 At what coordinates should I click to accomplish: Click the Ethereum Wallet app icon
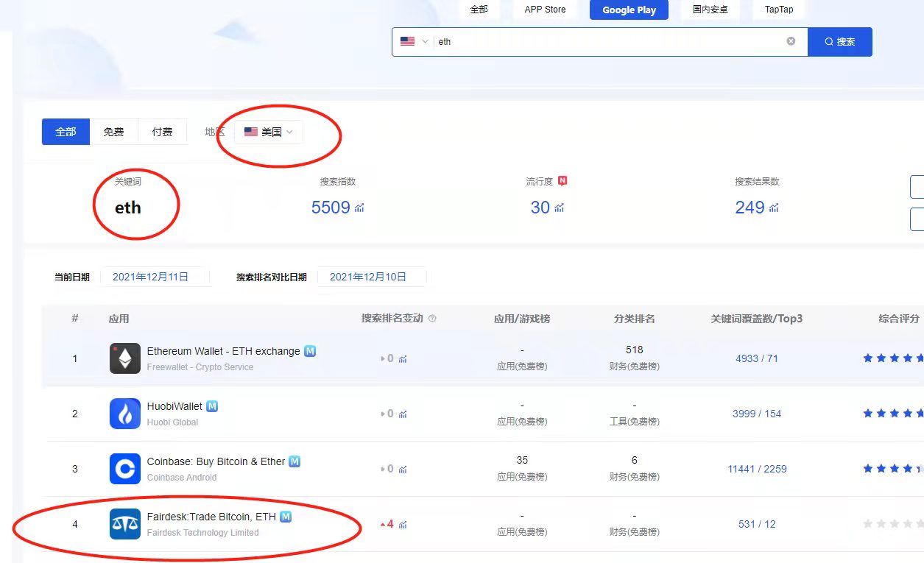coord(124,358)
